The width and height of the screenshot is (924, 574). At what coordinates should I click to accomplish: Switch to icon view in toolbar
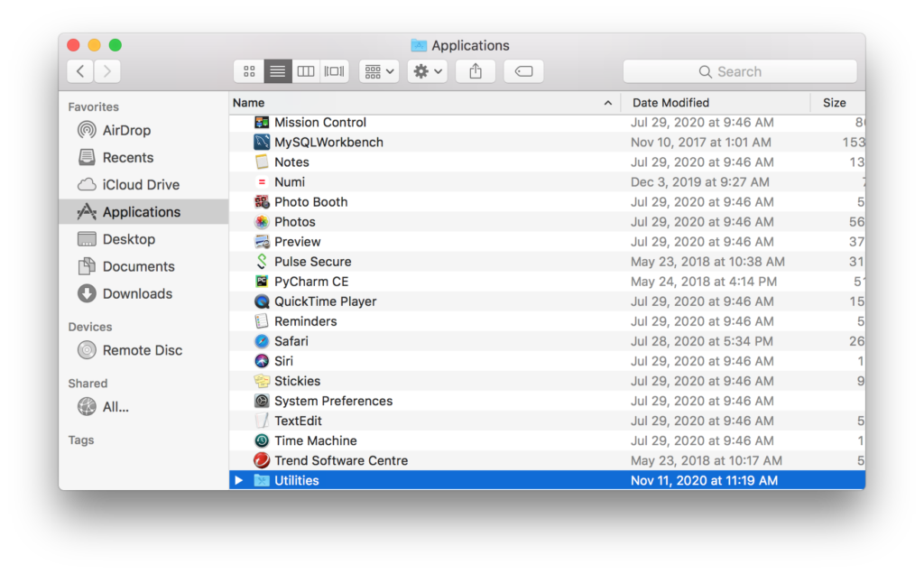pyautogui.click(x=249, y=71)
